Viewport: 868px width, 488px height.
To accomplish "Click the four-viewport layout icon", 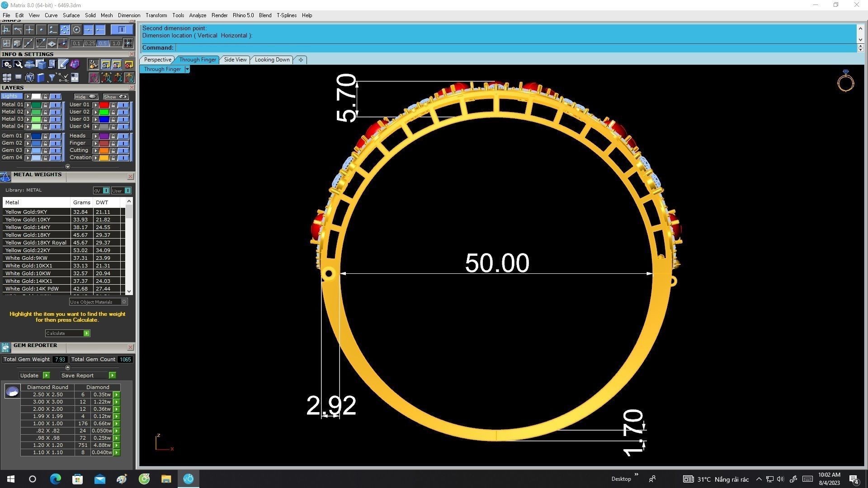I will 7,78.
